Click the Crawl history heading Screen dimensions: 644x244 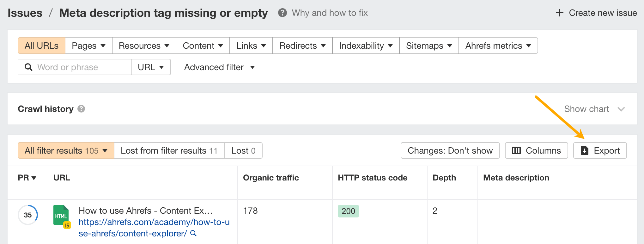46,109
